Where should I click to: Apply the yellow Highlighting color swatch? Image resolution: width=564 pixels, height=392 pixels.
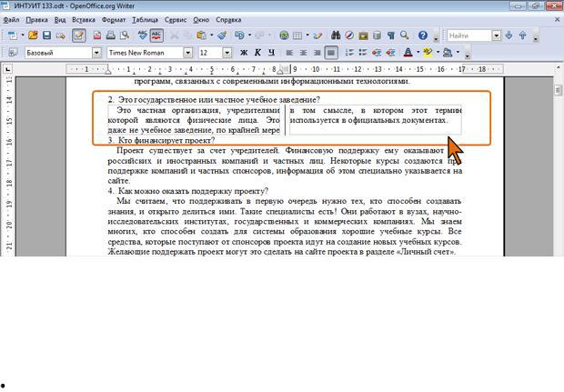428,53
